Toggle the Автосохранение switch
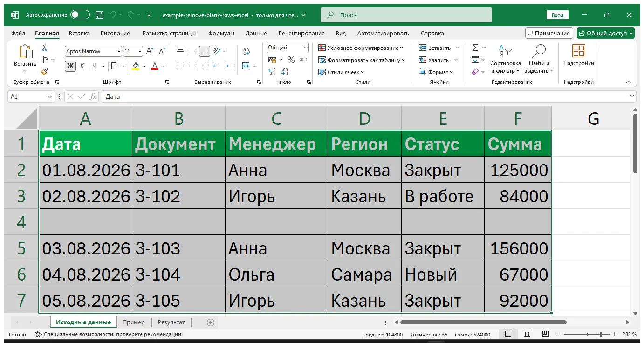The width and height of the screenshot is (644, 343). tap(80, 15)
